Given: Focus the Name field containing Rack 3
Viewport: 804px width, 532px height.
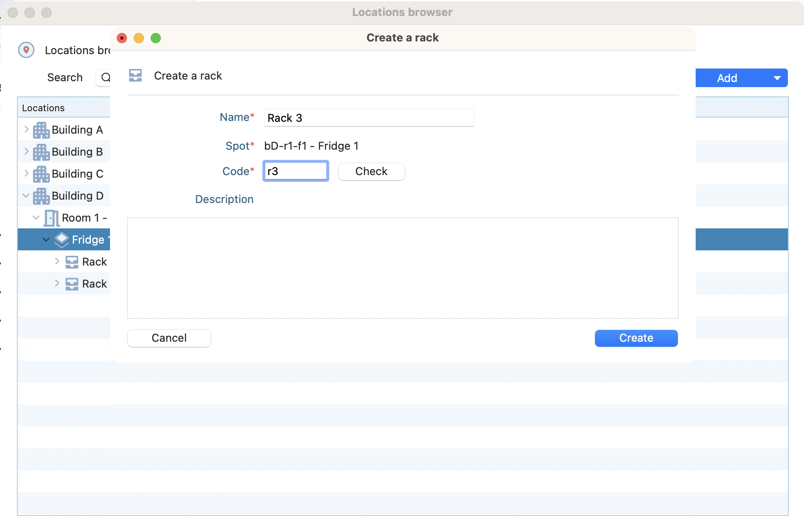Looking at the screenshot, I should (369, 118).
